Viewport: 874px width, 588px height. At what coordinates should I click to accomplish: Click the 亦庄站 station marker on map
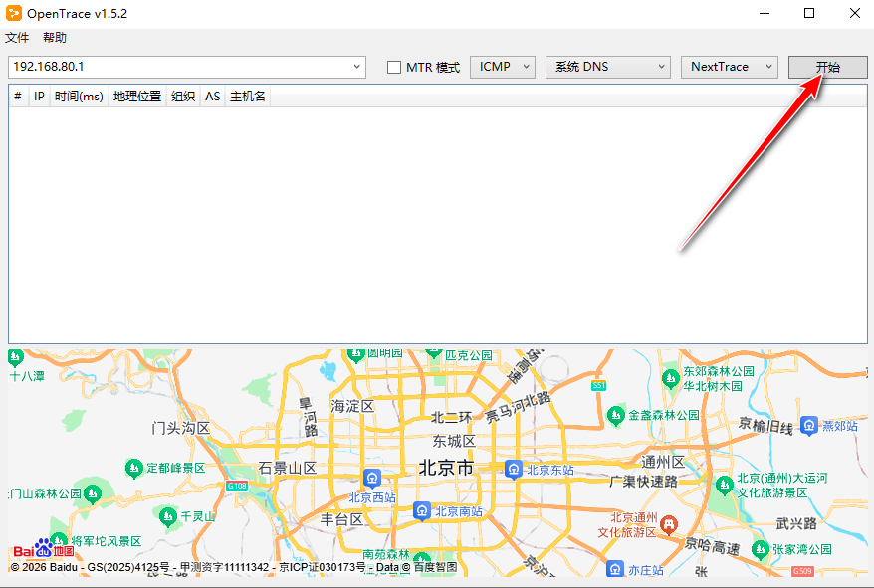coord(614,570)
